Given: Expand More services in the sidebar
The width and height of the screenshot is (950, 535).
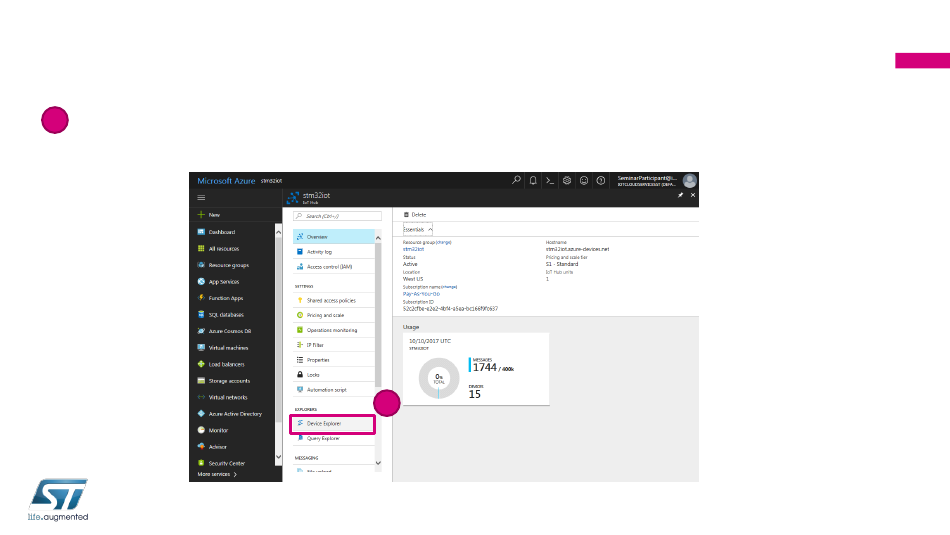Looking at the screenshot, I should (217, 474).
